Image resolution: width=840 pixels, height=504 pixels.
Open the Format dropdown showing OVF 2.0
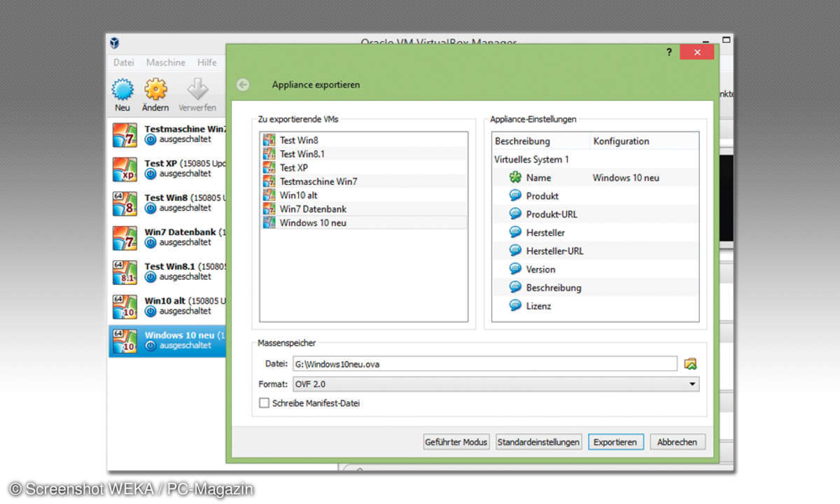point(495,384)
